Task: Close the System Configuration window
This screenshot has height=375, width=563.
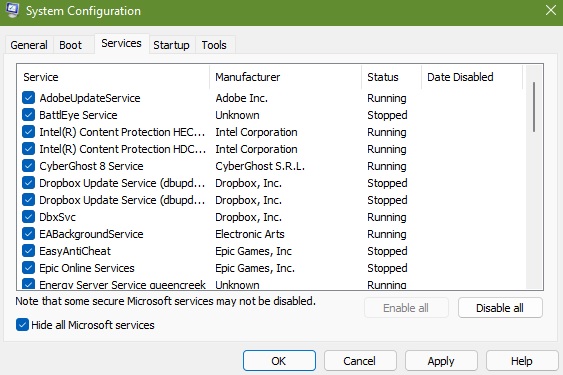Action: [550, 10]
